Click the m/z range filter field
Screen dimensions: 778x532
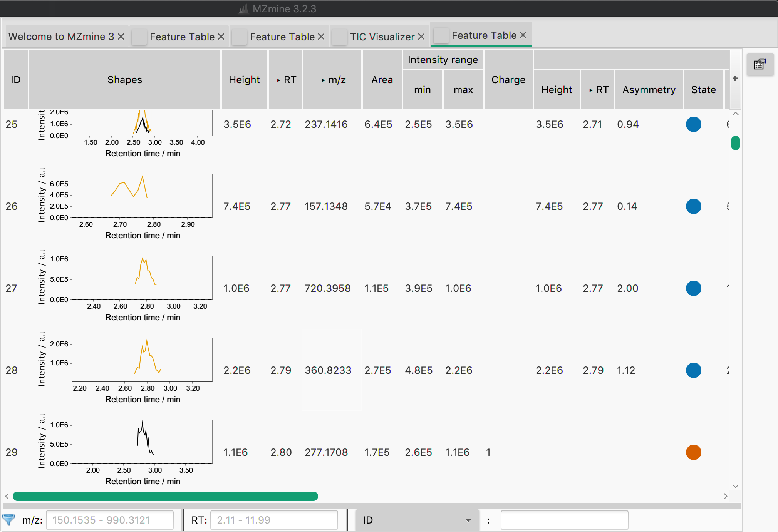coord(109,520)
